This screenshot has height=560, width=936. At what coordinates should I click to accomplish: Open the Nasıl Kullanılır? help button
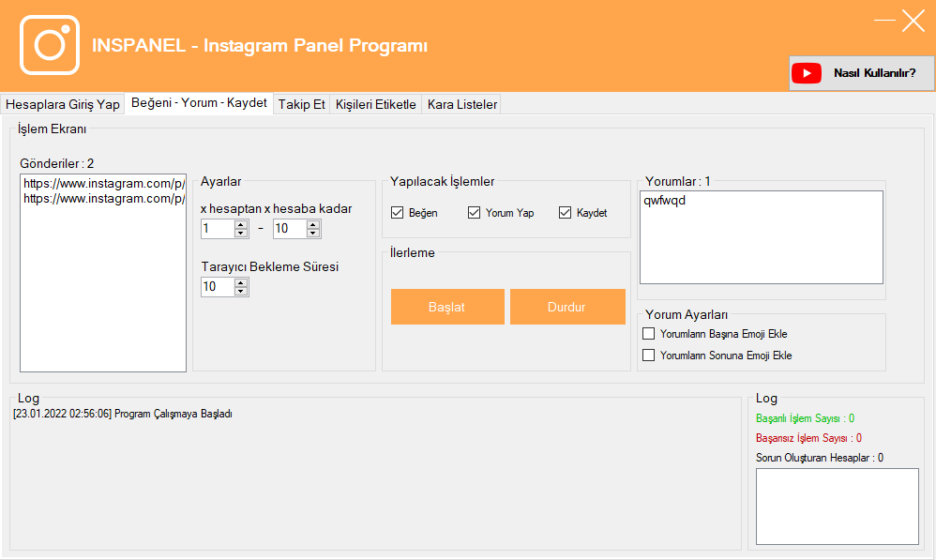click(x=861, y=73)
